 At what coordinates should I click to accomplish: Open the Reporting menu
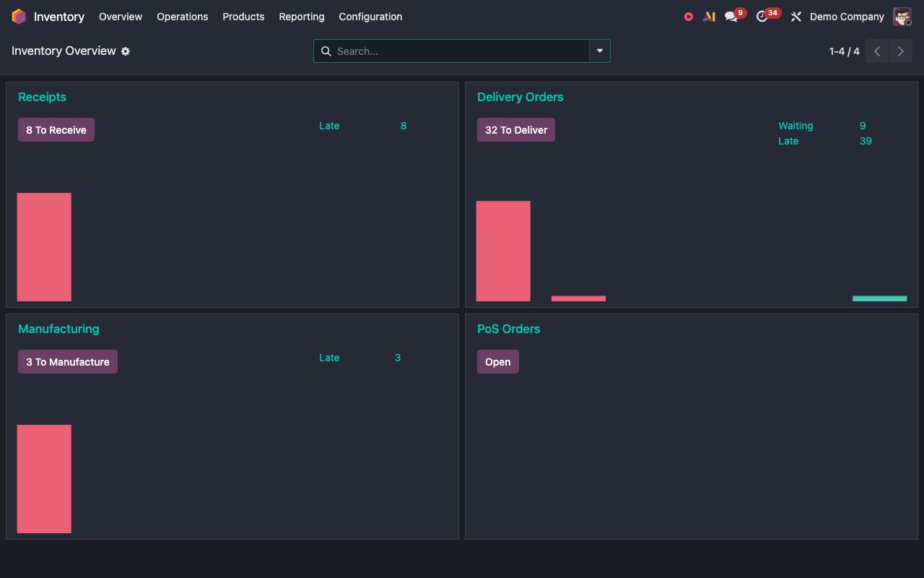click(x=302, y=17)
